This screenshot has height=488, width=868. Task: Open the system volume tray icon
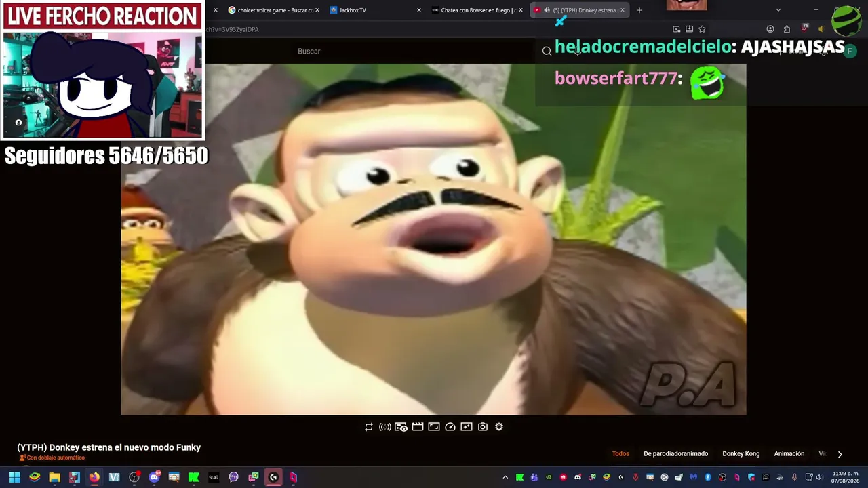click(821, 477)
